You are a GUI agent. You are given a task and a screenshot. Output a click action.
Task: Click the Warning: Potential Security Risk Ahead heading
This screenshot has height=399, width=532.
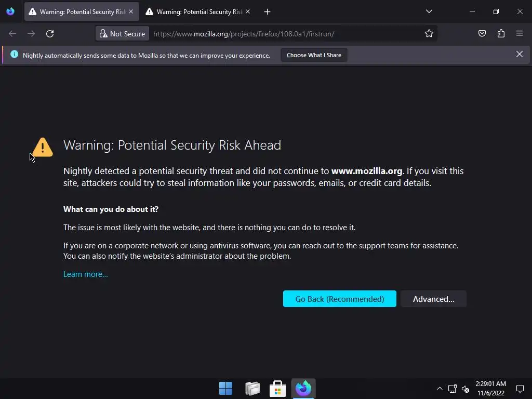(x=172, y=145)
